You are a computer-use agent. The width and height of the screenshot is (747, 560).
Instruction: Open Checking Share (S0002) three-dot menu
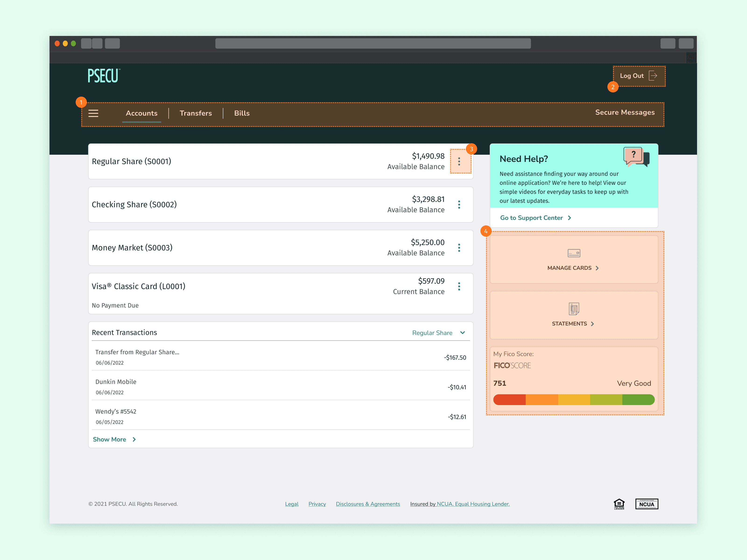pyautogui.click(x=459, y=205)
